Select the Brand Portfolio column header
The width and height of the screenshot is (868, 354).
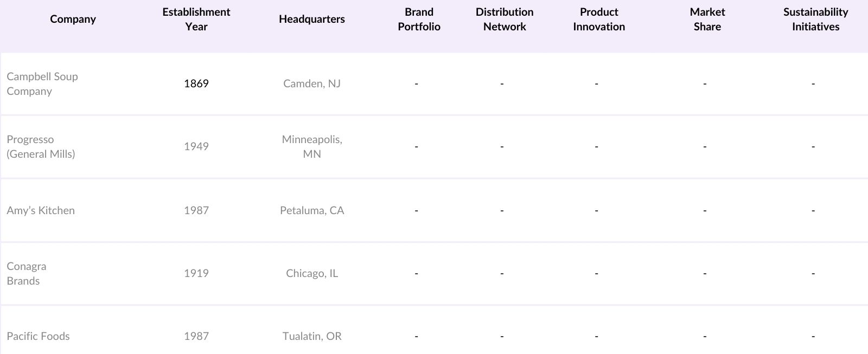[419, 19]
